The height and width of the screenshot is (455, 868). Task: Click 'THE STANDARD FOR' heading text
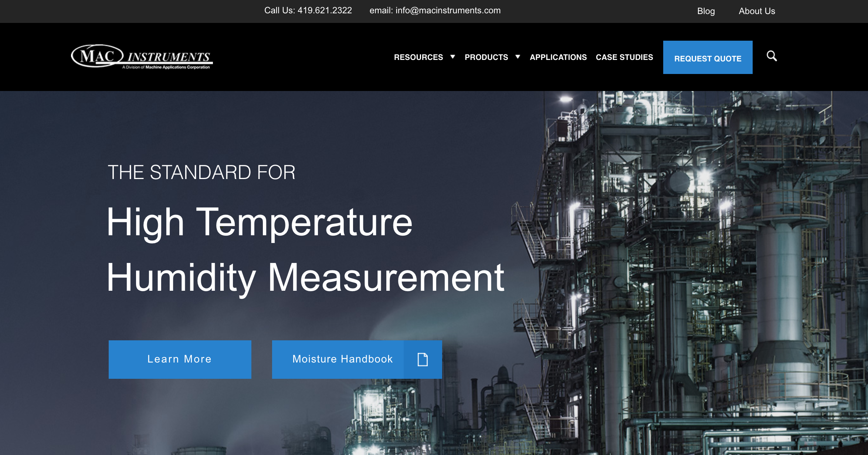click(x=201, y=172)
